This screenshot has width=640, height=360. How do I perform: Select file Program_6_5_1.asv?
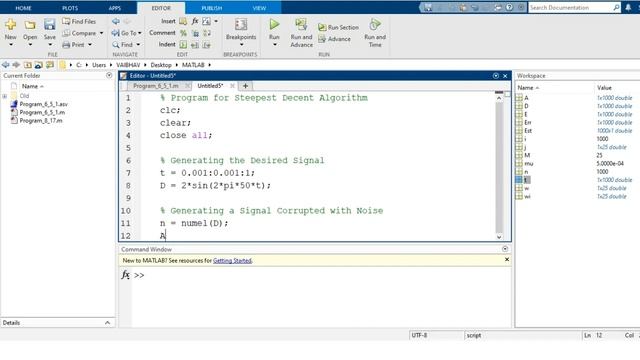[x=43, y=104]
